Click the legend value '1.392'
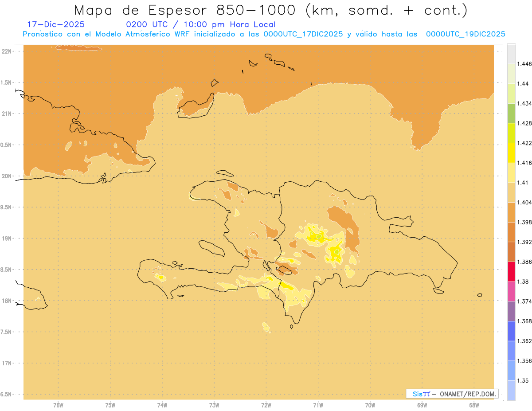 [x=525, y=242]
